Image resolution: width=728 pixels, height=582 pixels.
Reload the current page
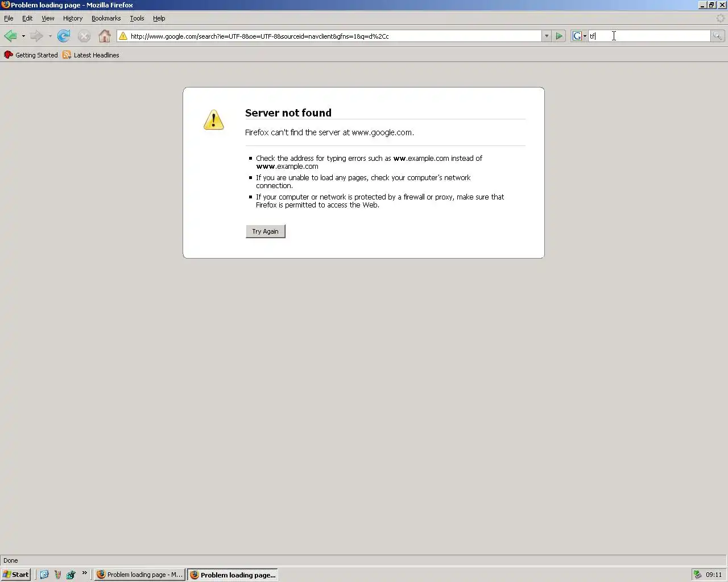point(64,36)
